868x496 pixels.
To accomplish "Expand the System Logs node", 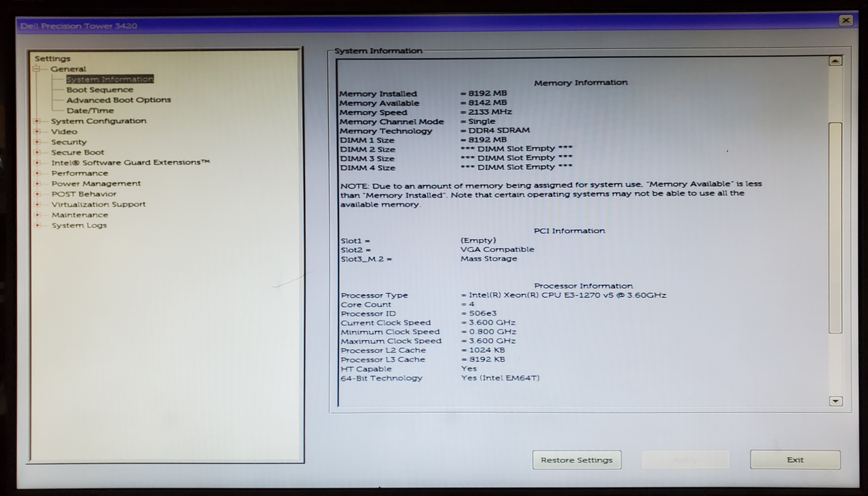I will click(37, 225).
